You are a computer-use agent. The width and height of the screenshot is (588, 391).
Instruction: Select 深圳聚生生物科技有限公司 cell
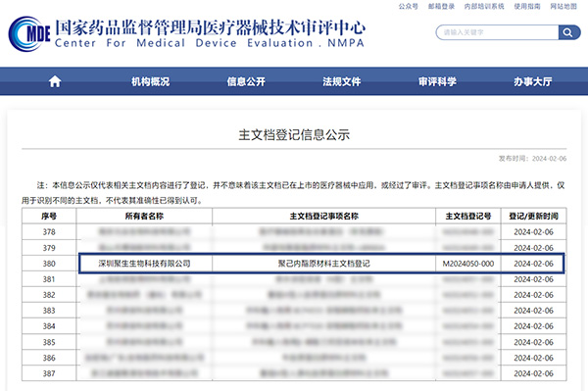[x=144, y=264]
